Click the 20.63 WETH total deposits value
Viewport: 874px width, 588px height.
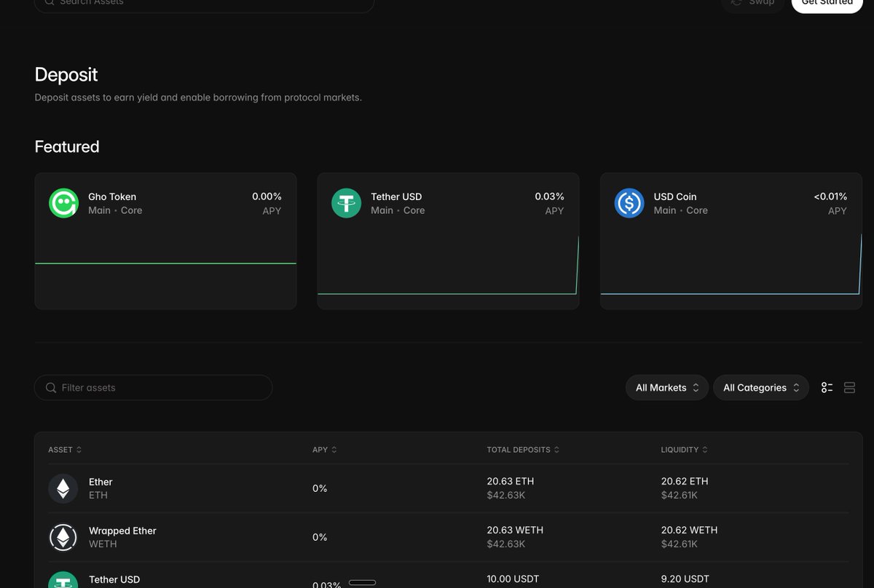[515, 530]
